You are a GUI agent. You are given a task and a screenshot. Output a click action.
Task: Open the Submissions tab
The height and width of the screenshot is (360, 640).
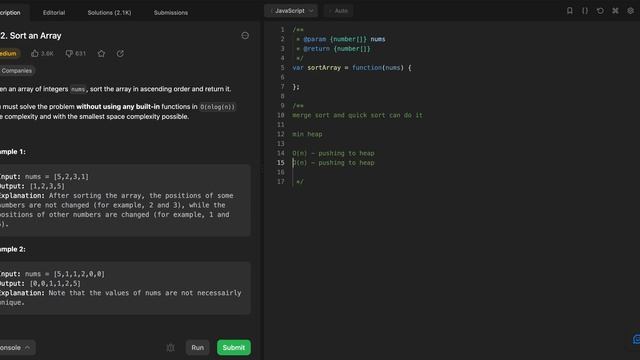pyautogui.click(x=171, y=13)
